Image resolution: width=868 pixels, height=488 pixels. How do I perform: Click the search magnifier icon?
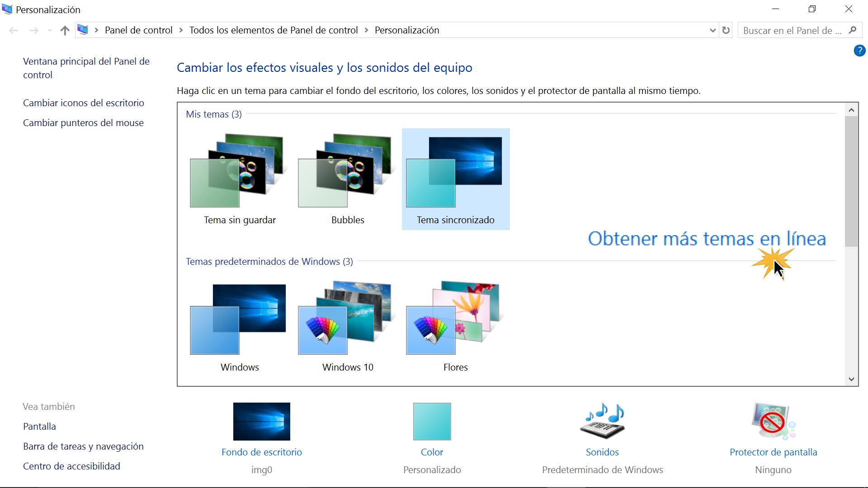coord(853,30)
